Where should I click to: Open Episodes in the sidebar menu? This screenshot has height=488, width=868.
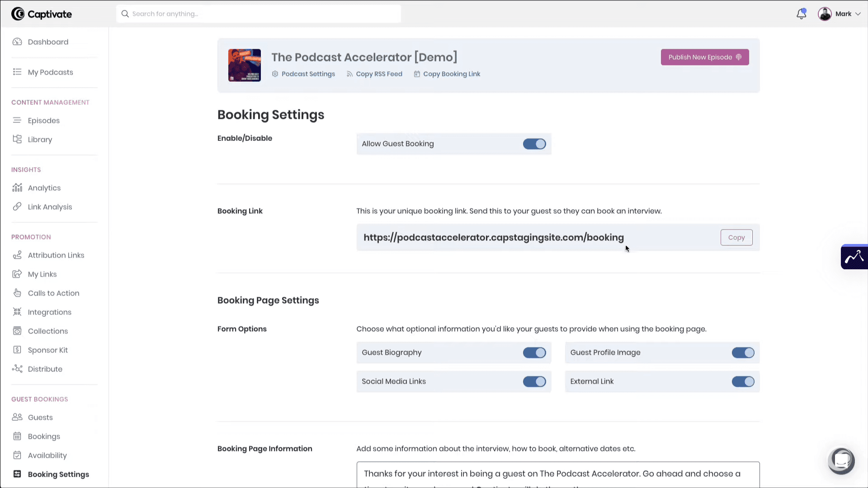(43, 121)
